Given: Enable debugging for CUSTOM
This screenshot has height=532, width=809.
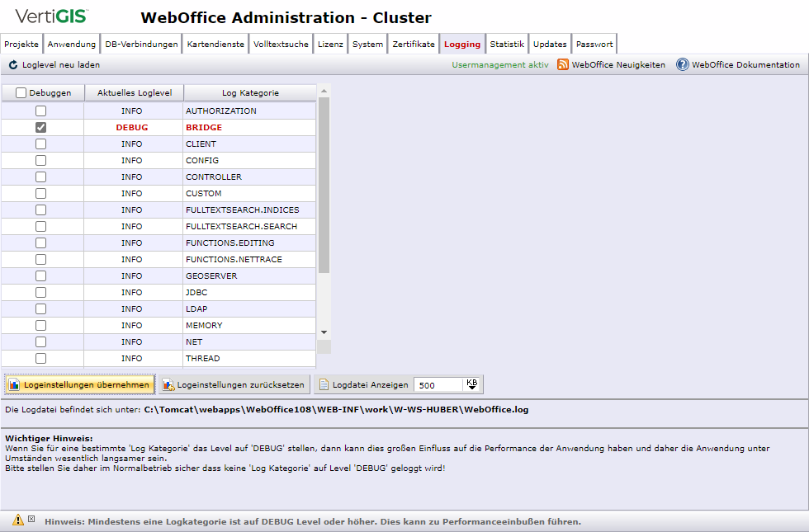Looking at the screenshot, I should point(40,193).
